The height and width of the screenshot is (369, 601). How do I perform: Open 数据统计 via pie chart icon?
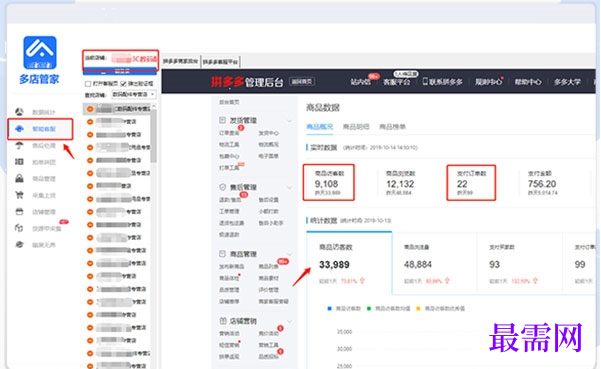[19, 112]
